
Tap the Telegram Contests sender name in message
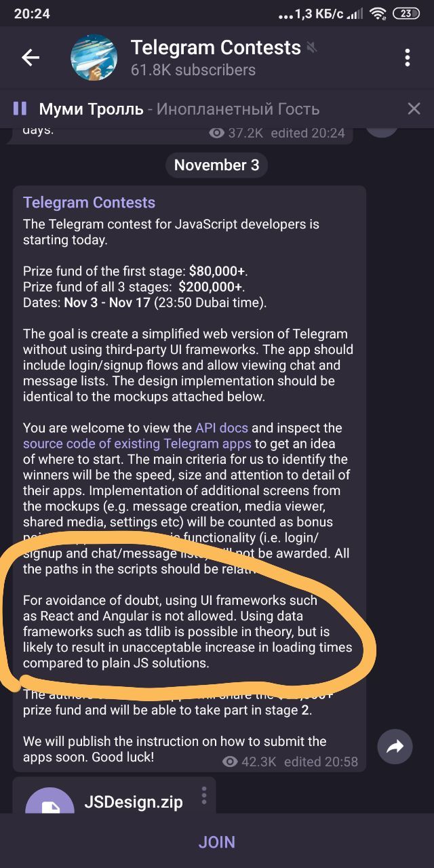tap(89, 203)
